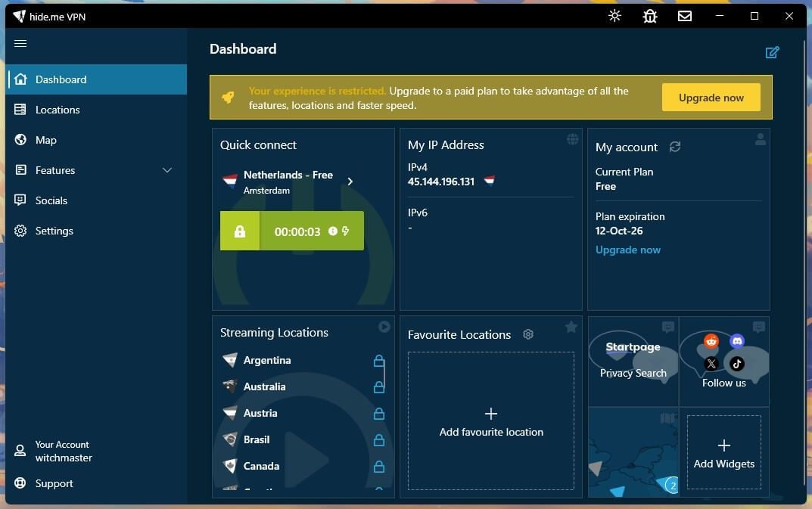Open Startpage Privacy Search widget

[633, 362]
